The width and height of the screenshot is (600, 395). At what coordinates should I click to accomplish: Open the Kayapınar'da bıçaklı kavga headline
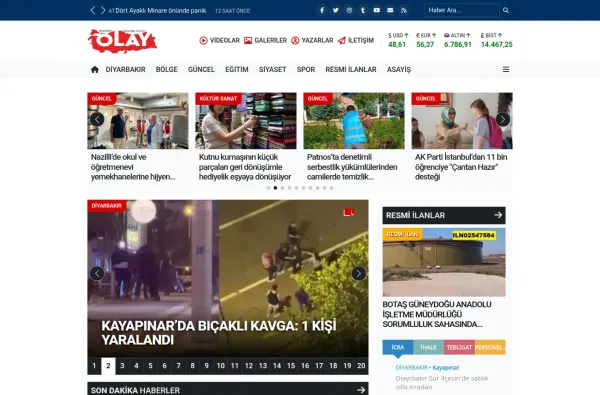(219, 333)
